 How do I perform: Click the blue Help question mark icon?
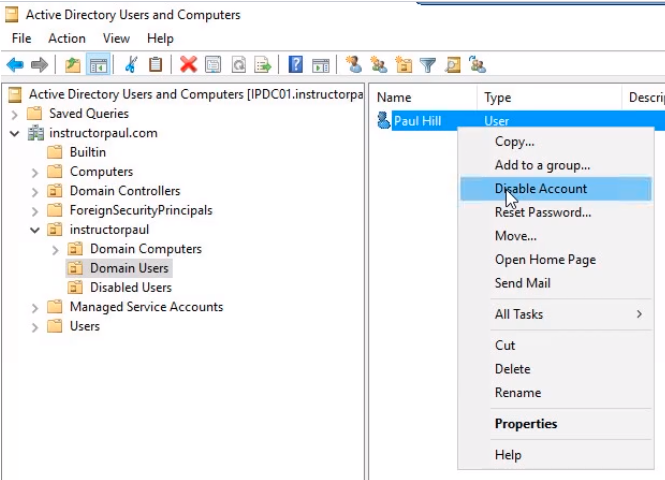point(296,65)
